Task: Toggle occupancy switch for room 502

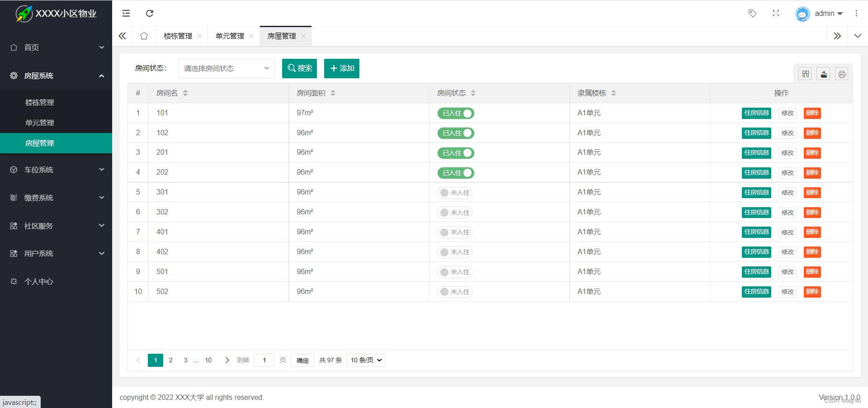Action: (455, 292)
